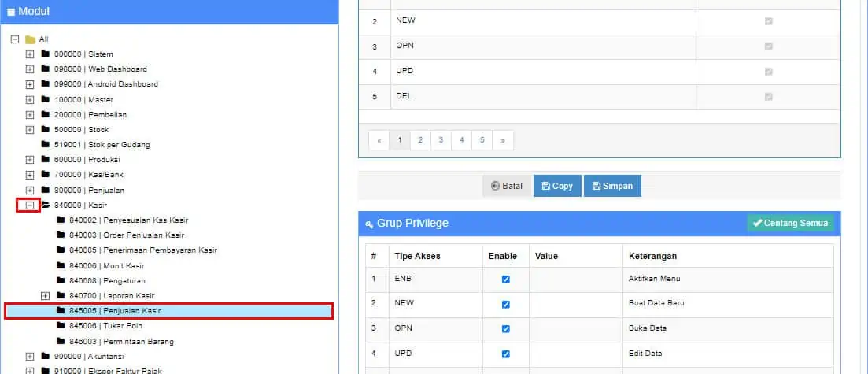Go to page 3 in pagination
The image size is (868, 374).
pyautogui.click(x=441, y=140)
